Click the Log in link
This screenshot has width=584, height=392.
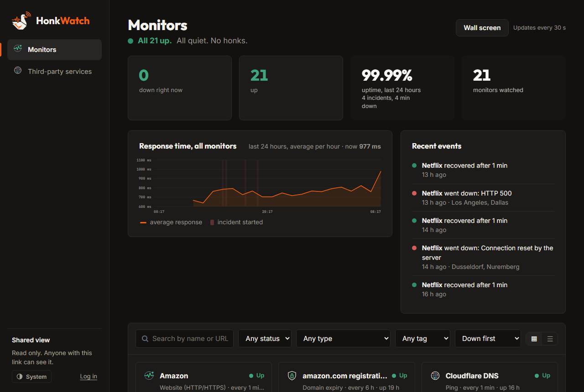89,376
